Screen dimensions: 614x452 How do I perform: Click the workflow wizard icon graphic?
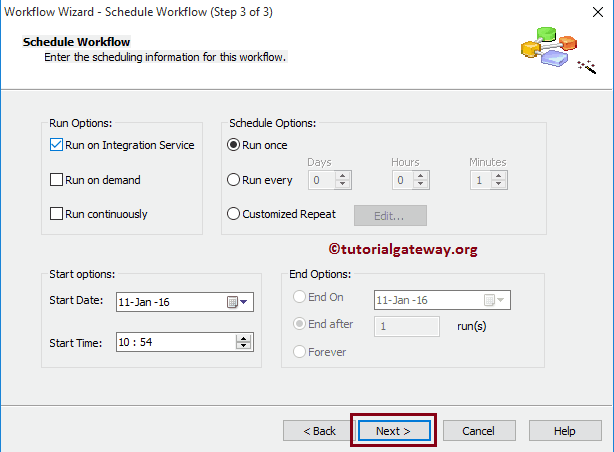click(558, 50)
